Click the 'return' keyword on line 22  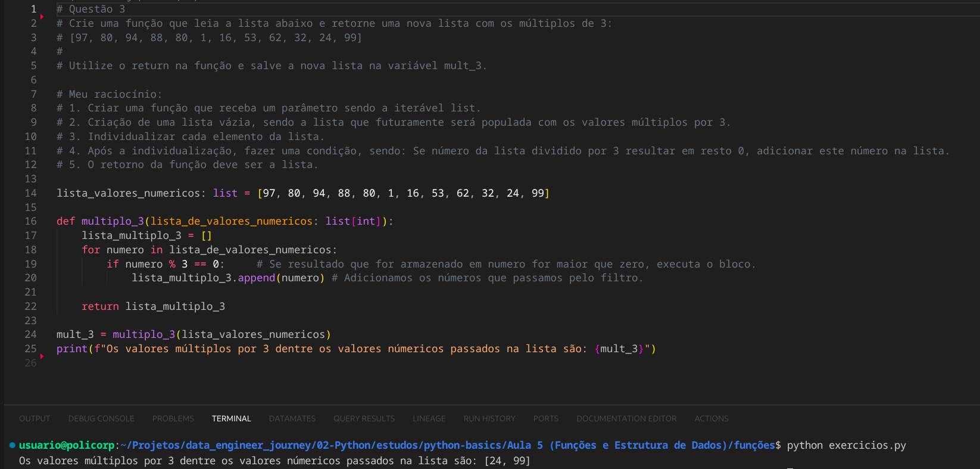coord(100,306)
